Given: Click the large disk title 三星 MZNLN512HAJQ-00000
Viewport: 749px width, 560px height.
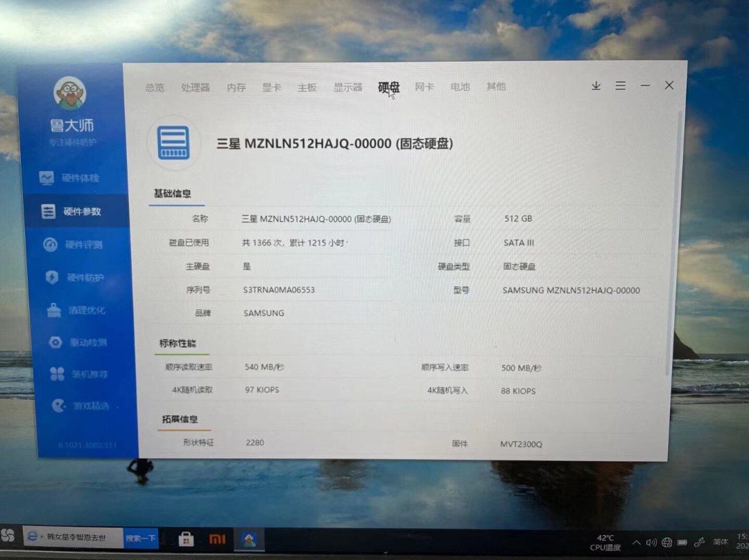Looking at the screenshot, I should [x=335, y=143].
